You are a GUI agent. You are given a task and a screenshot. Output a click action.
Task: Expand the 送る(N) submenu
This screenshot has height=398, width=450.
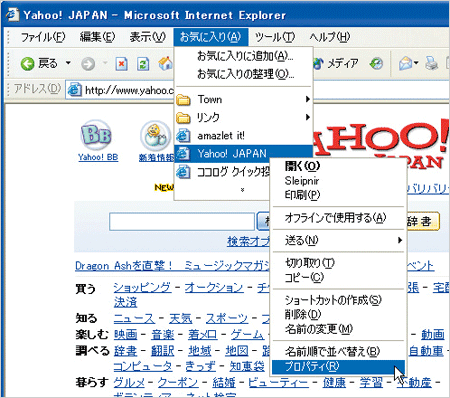coord(338,240)
